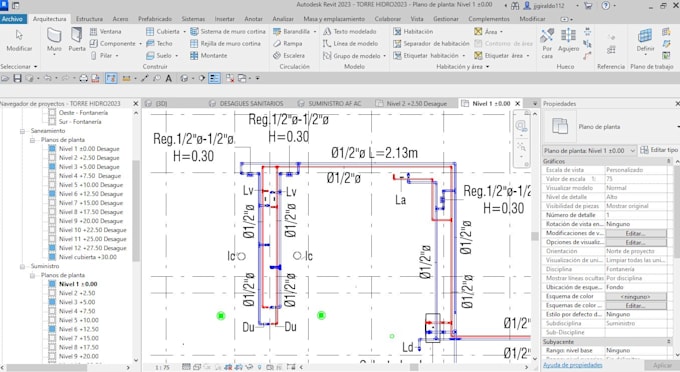
Task: Click the Rampa tool
Action: click(288, 43)
